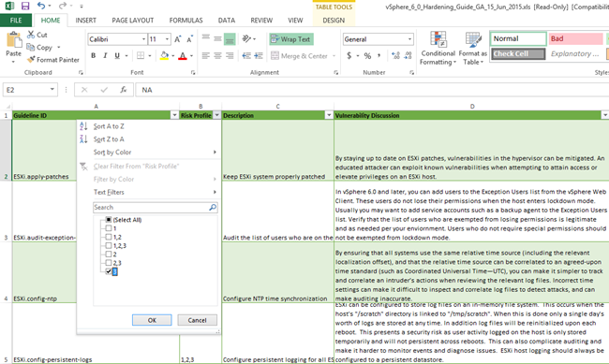Check the '1,2,3' filter value
Image resolution: width=609 pixels, height=364 pixels.
point(109,246)
